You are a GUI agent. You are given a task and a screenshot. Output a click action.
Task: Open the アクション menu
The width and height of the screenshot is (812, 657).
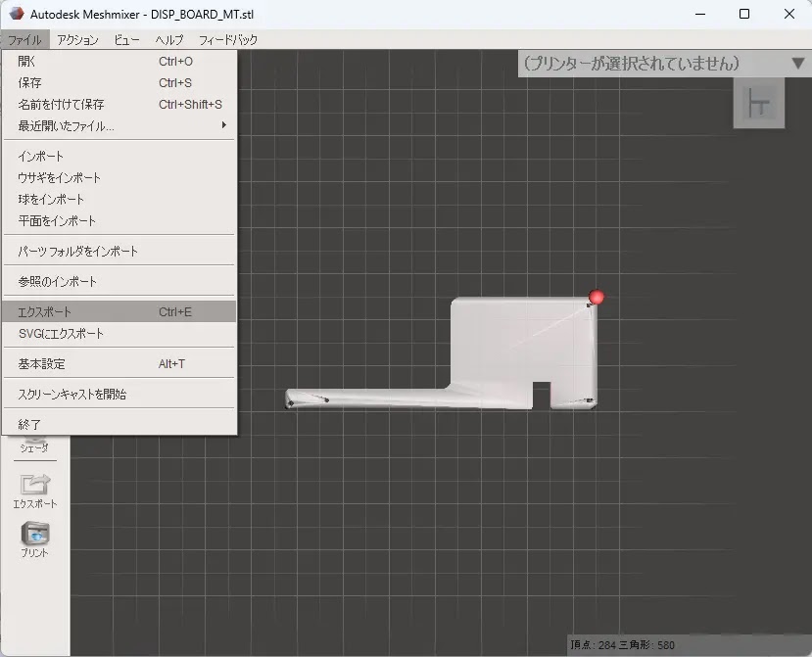pyautogui.click(x=77, y=40)
